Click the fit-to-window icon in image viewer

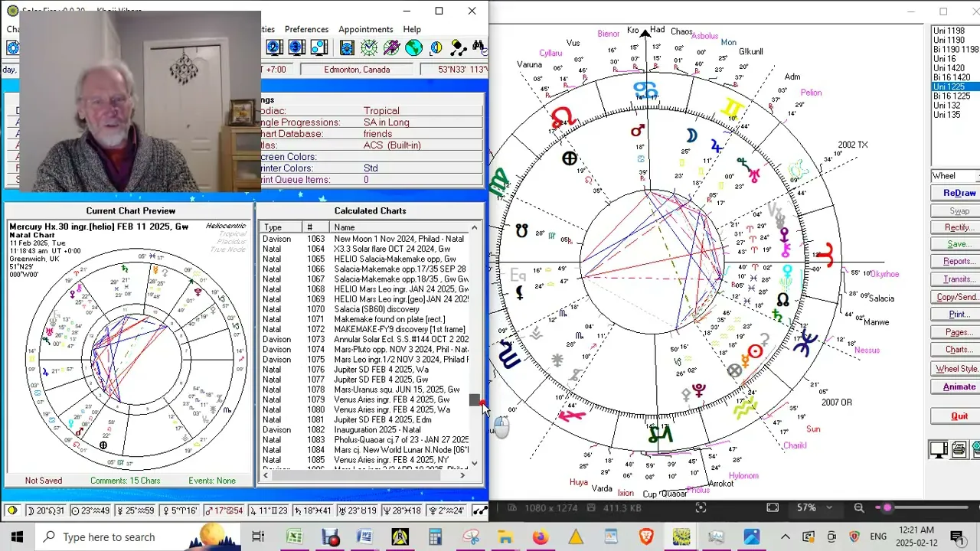tap(773, 507)
